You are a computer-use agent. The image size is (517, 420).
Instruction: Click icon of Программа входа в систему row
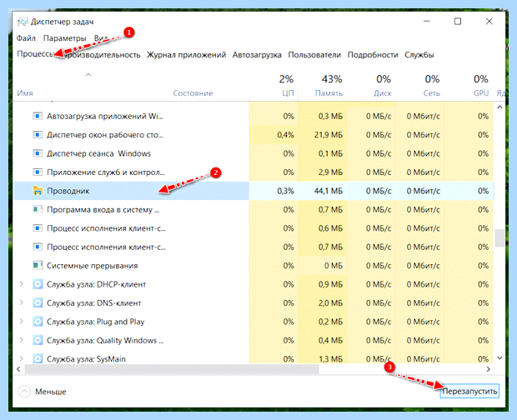(38, 209)
